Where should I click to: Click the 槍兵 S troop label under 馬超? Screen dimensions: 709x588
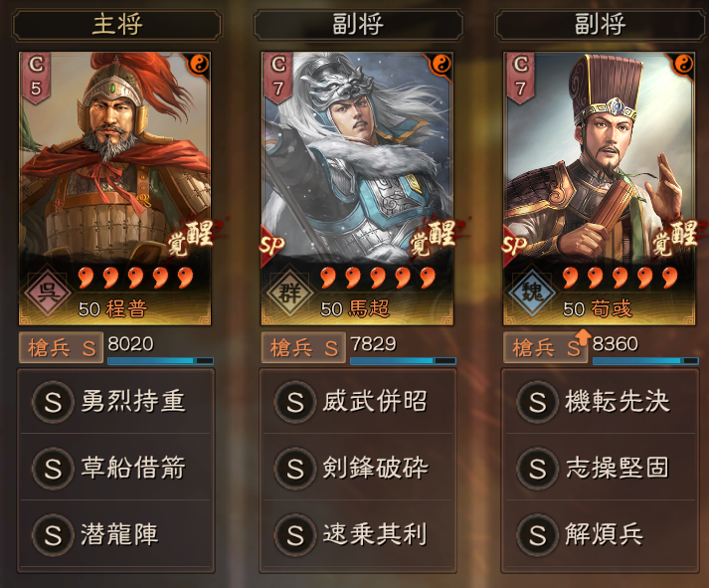click(303, 348)
